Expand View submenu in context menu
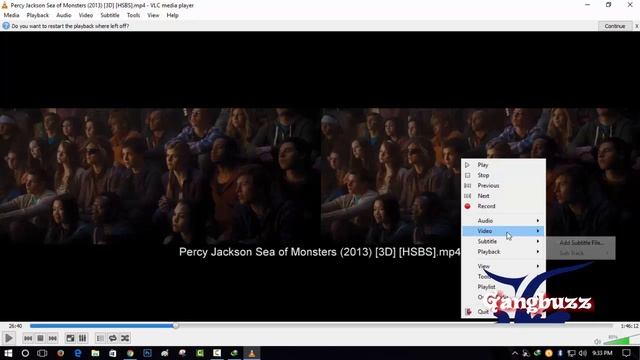The height and width of the screenshot is (360, 640). [x=503, y=266]
